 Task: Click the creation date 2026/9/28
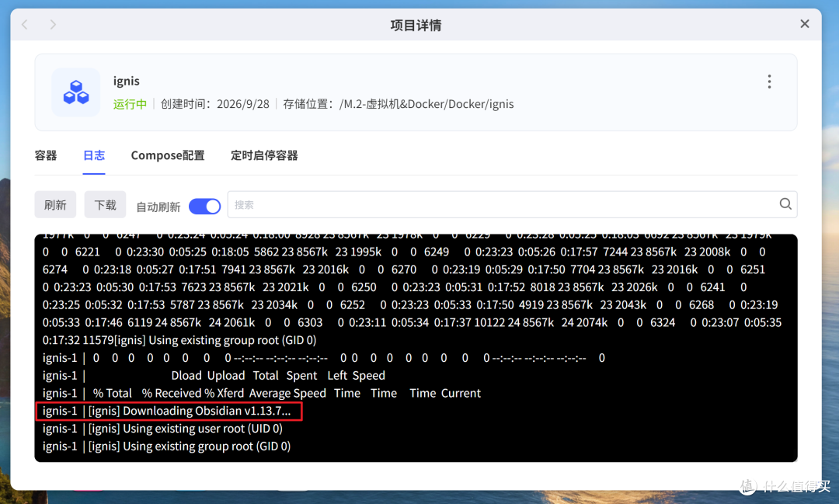pos(243,104)
